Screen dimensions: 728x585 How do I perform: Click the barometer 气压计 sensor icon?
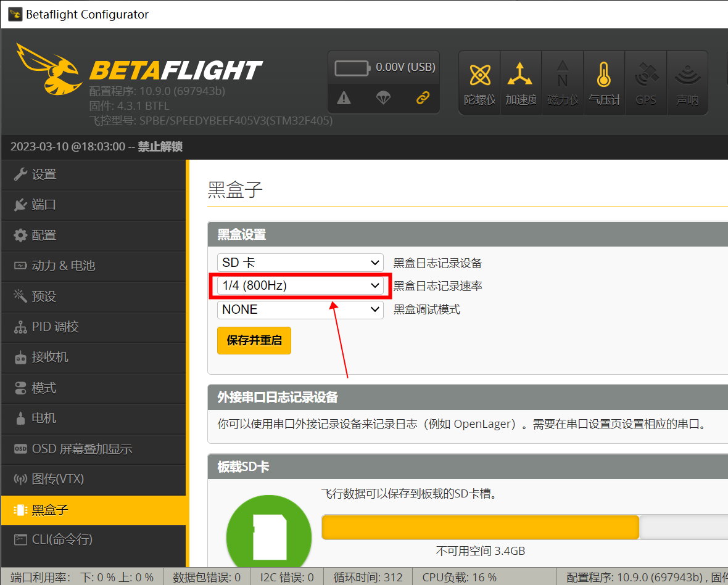pos(604,83)
